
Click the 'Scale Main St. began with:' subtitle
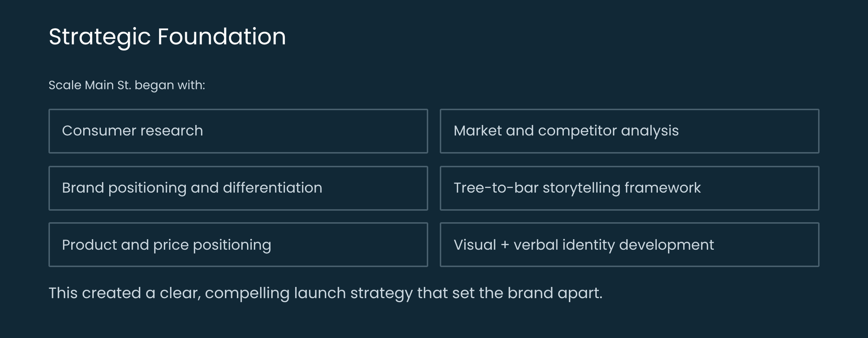[127, 85]
